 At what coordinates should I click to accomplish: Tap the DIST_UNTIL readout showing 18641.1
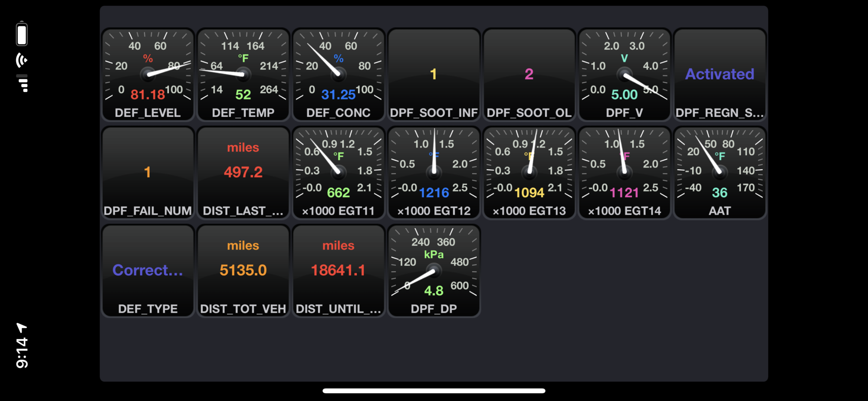click(338, 270)
